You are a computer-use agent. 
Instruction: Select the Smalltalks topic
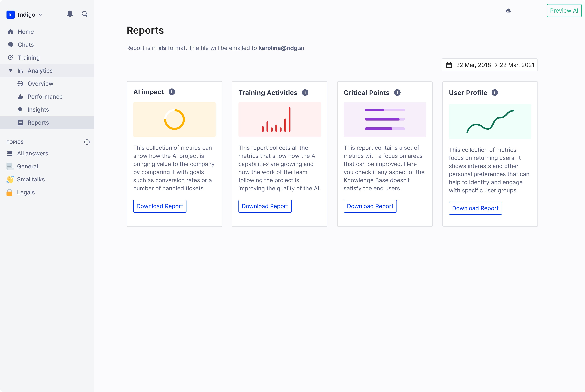[31, 179]
